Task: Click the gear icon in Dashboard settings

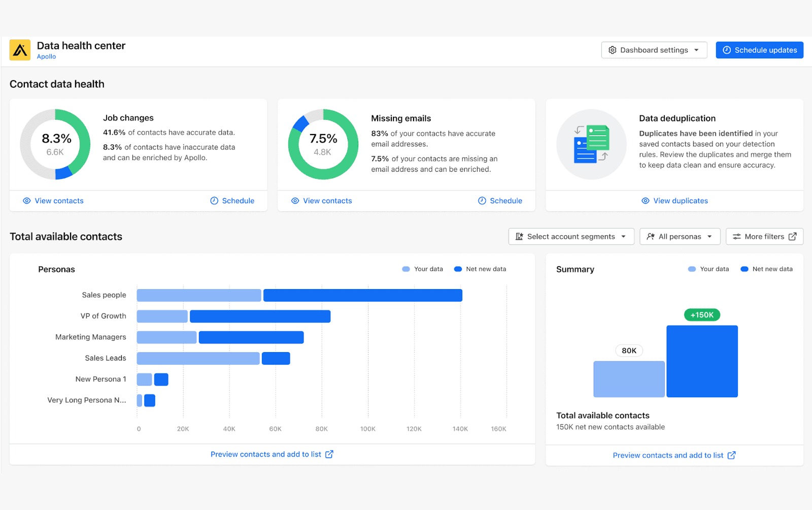Action: 613,50
